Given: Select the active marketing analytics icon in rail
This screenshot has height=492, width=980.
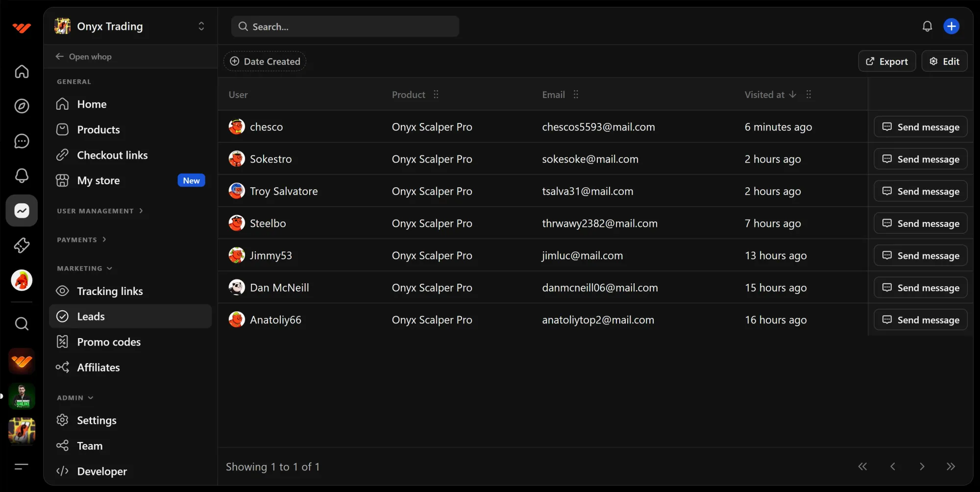Looking at the screenshot, I should [x=22, y=211].
